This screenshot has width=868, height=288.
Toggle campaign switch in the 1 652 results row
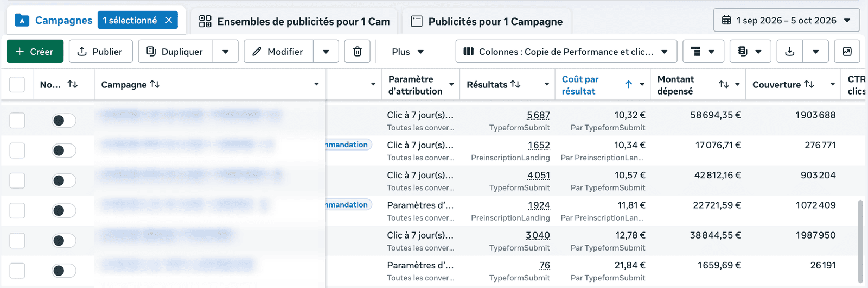pyautogui.click(x=63, y=151)
